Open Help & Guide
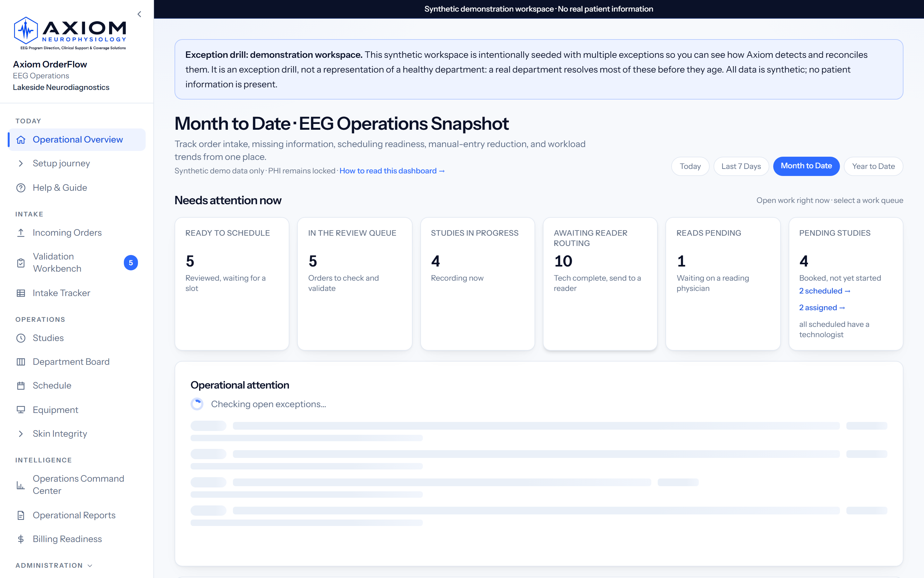This screenshot has width=924, height=578. tap(76, 188)
